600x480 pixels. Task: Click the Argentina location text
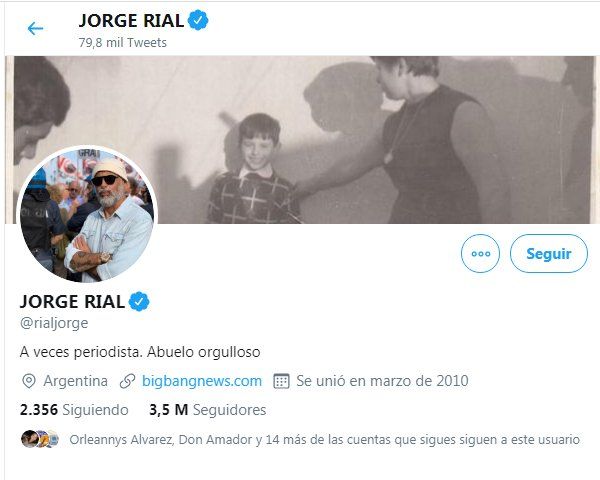(x=76, y=381)
